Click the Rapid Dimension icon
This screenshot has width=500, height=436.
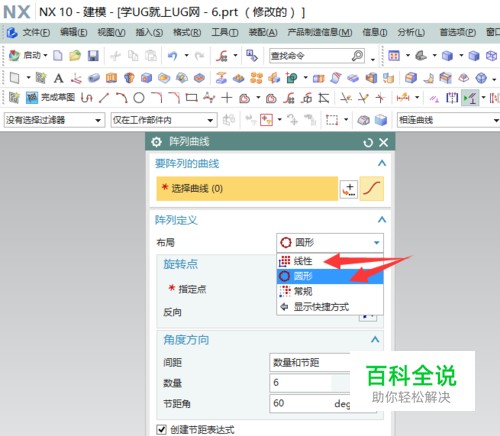tap(403, 98)
